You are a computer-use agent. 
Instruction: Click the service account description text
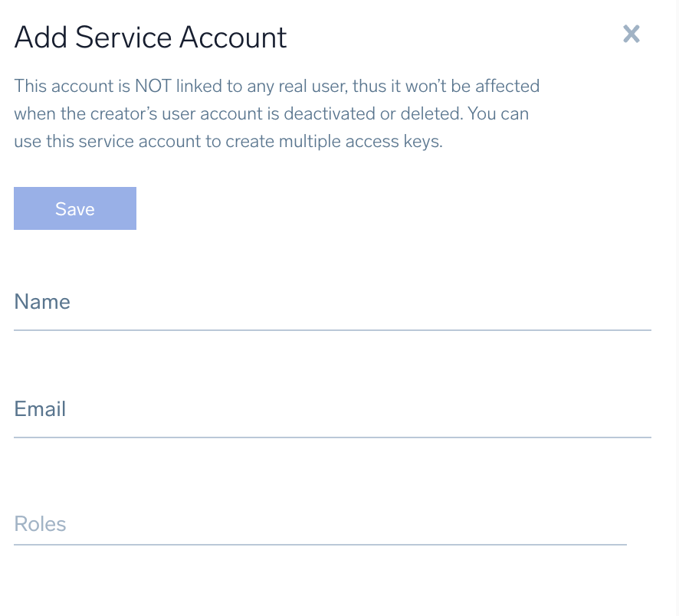276,113
